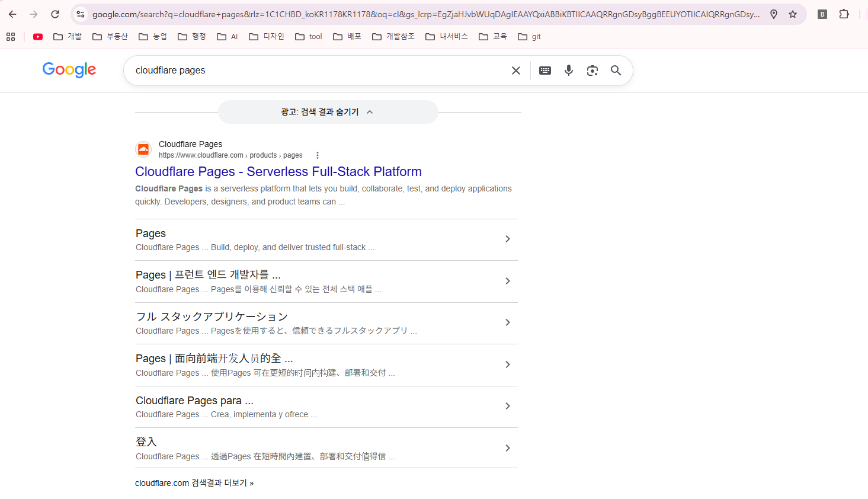Open the 내서비스 bookmark folder
The width and height of the screenshot is (868, 499).
(447, 37)
